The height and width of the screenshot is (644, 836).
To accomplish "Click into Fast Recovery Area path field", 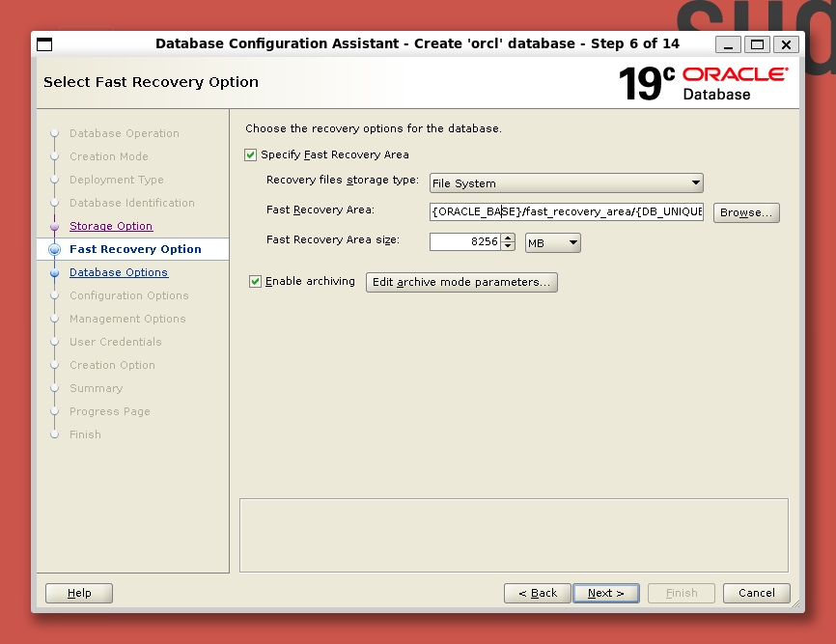I will (567, 212).
